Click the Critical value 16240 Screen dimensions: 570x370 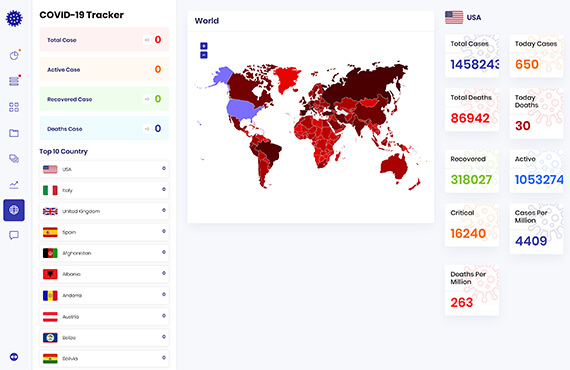(x=468, y=233)
